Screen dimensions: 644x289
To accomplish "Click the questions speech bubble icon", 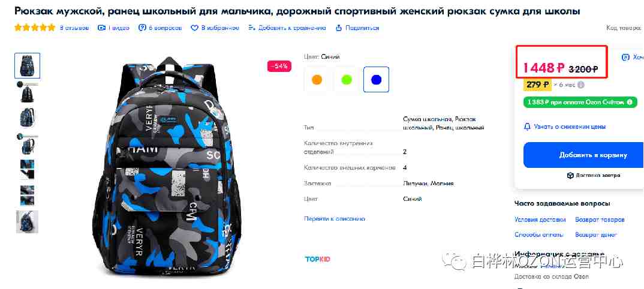I will 142,28.
